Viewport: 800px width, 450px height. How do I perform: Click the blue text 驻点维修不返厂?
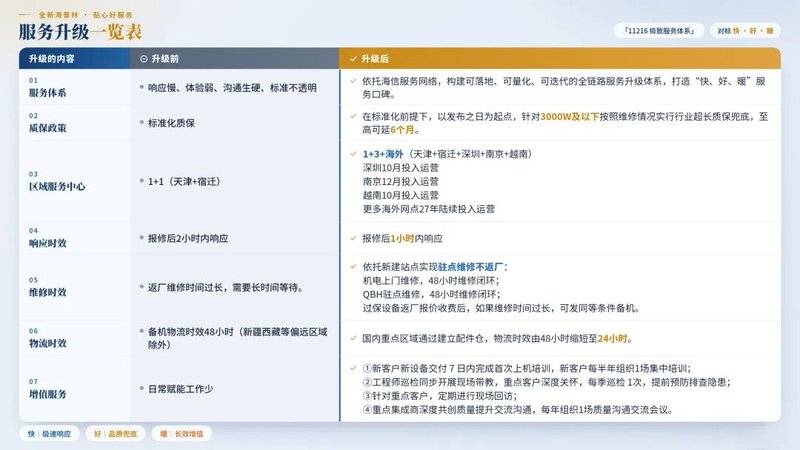pyautogui.click(x=470, y=266)
